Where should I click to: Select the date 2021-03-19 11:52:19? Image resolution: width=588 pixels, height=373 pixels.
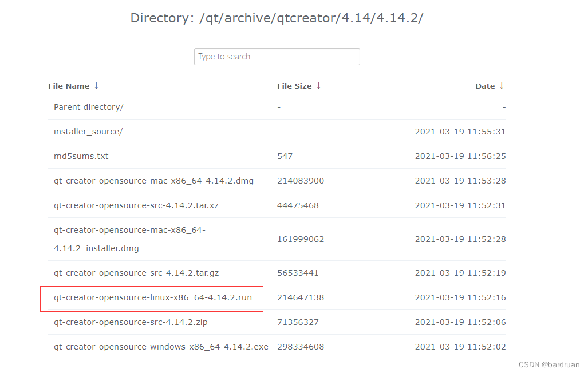click(x=460, y=273)
